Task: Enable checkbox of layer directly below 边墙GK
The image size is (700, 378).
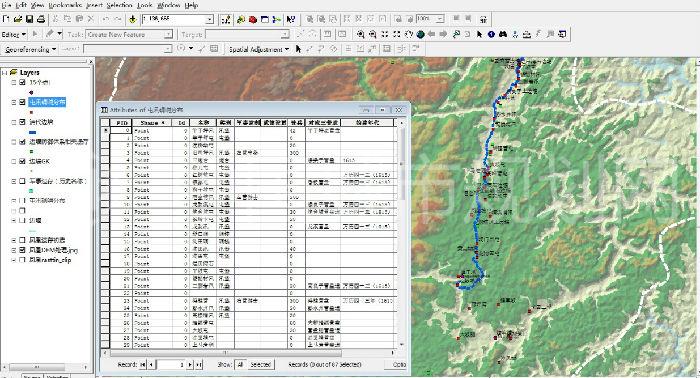Action: coord(22,181)
